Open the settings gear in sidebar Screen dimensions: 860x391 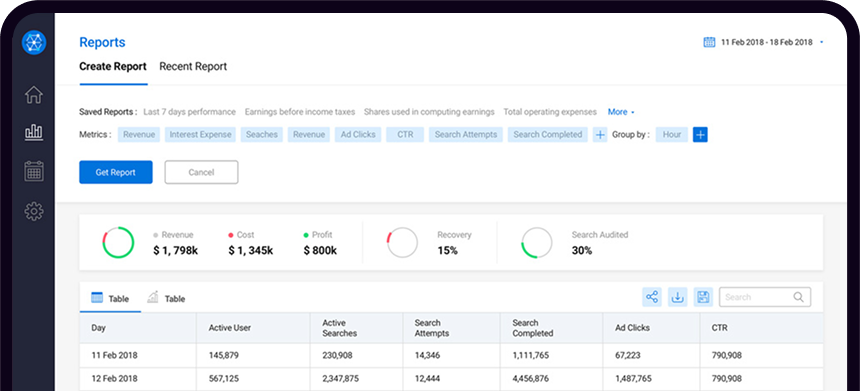point(33,211)
